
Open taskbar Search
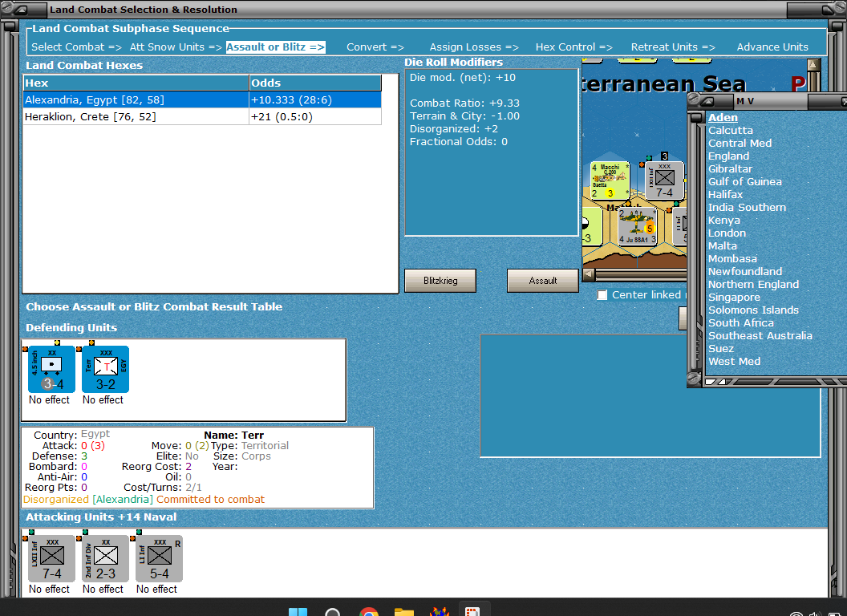(x=333, y=612)
